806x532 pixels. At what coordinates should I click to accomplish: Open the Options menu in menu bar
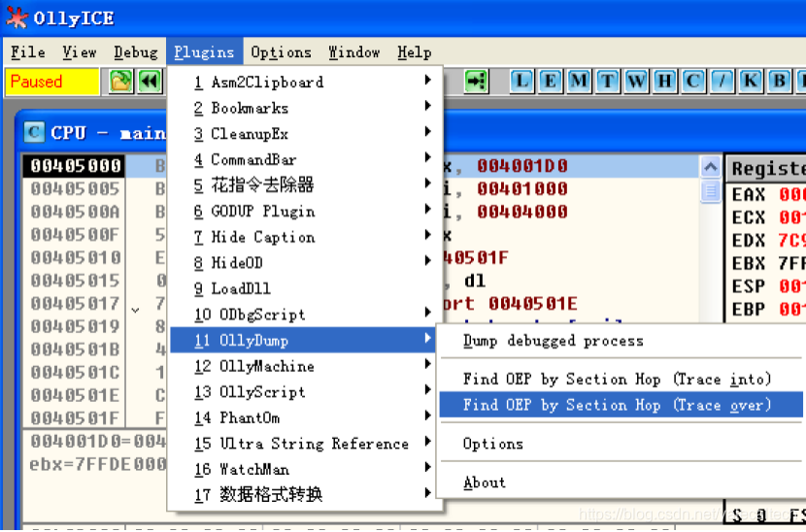click(x=282, y=51)
